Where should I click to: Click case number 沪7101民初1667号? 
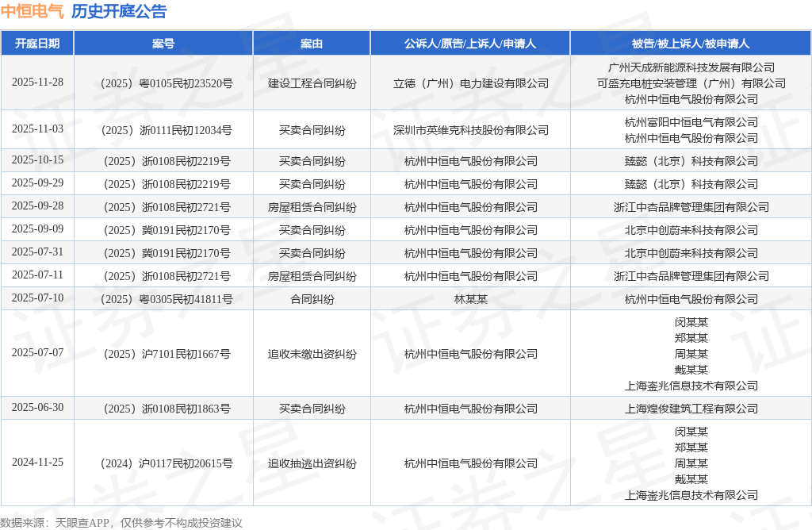(x=167, y=354)
